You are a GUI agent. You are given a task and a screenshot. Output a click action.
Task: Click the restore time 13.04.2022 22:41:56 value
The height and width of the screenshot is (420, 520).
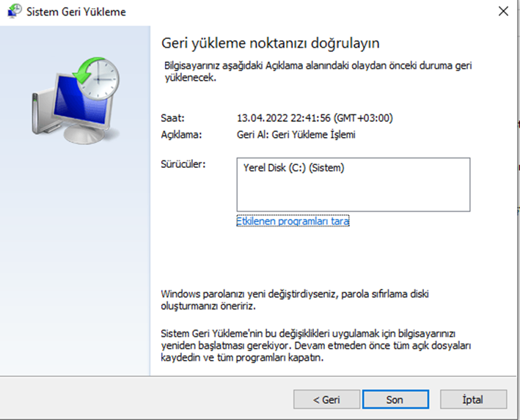315,118
